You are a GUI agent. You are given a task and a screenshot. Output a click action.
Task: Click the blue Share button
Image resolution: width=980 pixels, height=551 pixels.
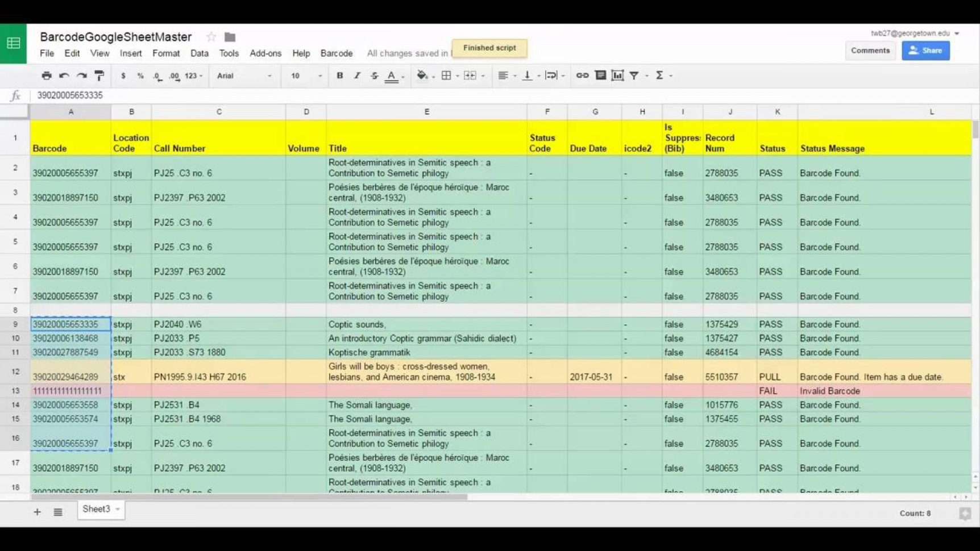[925, 51]
